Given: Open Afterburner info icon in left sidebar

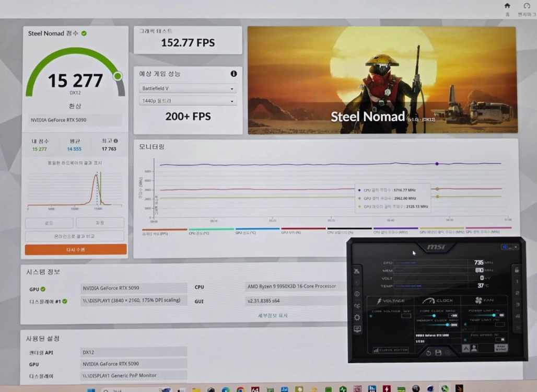Looking at the screenshot, I should 357,294.
